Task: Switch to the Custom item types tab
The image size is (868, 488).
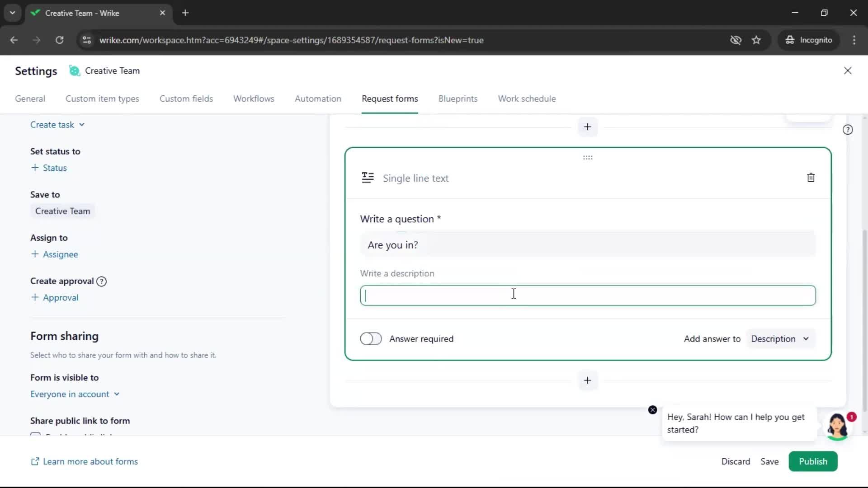Action: click(x=102, y=99)
